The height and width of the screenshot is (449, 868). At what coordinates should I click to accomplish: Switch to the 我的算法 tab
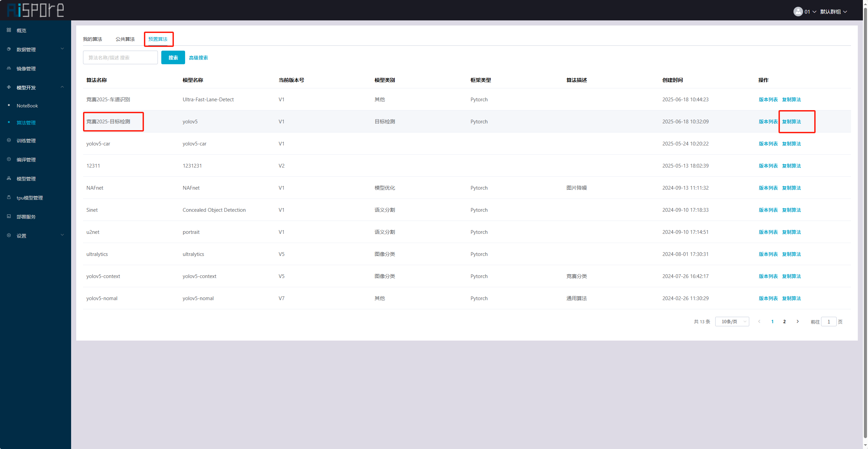coord(93,39)
